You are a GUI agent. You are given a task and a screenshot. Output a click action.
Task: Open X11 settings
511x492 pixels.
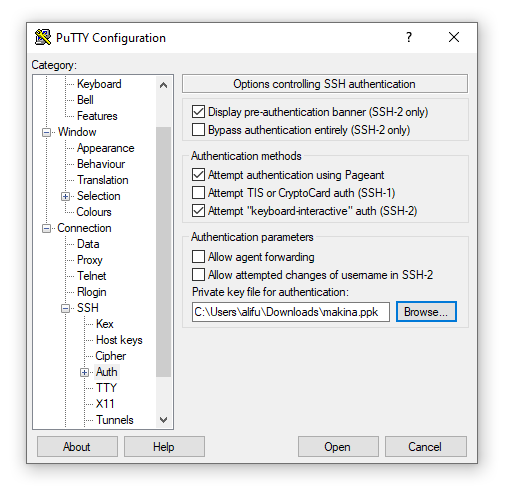[x=105, y=404]
